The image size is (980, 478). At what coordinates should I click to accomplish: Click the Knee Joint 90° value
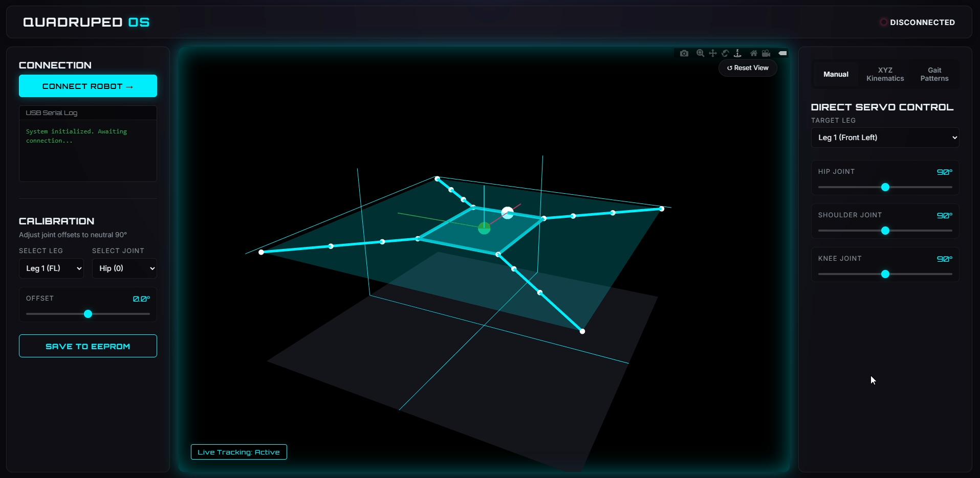945,259
